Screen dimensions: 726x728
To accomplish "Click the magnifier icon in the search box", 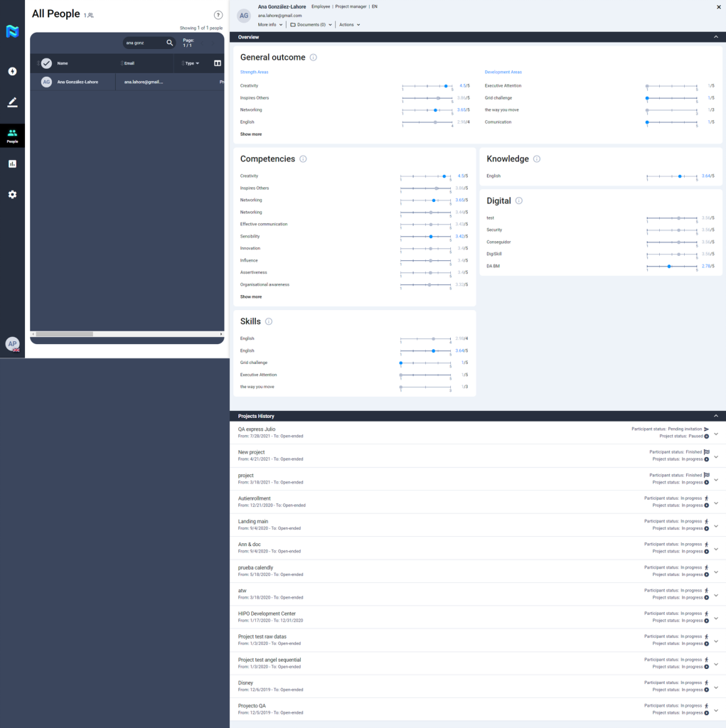I will (169, 43).
